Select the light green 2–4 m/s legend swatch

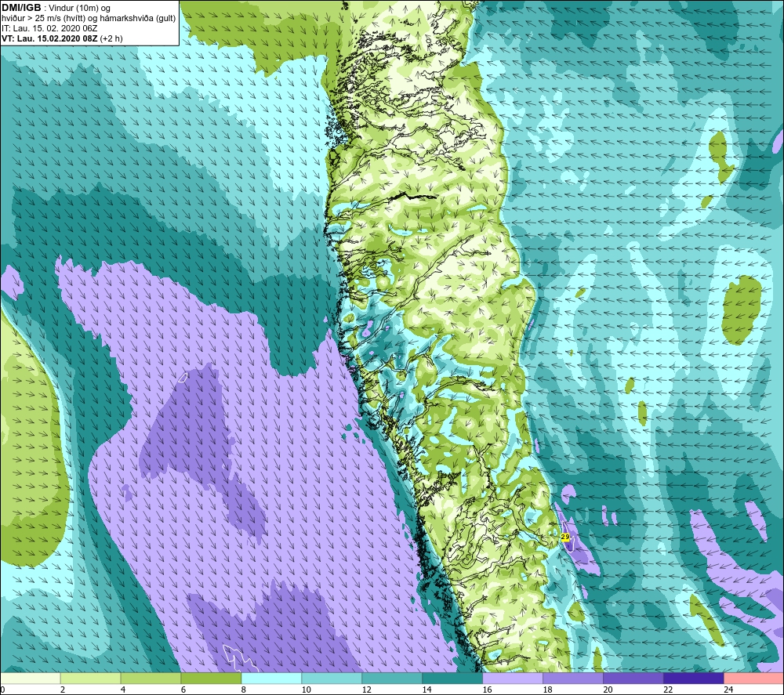[x=90, y=678]
